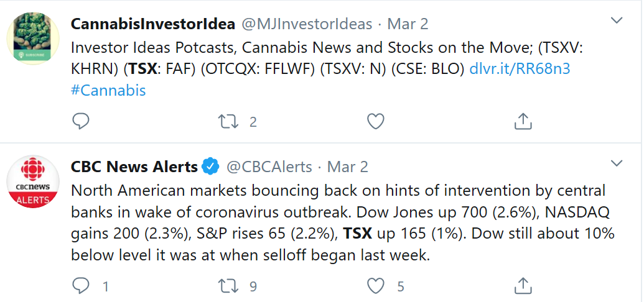The image size is (644, 302).
Task: Like the CBC News Alerts tweet
Action: pos(375,286)
